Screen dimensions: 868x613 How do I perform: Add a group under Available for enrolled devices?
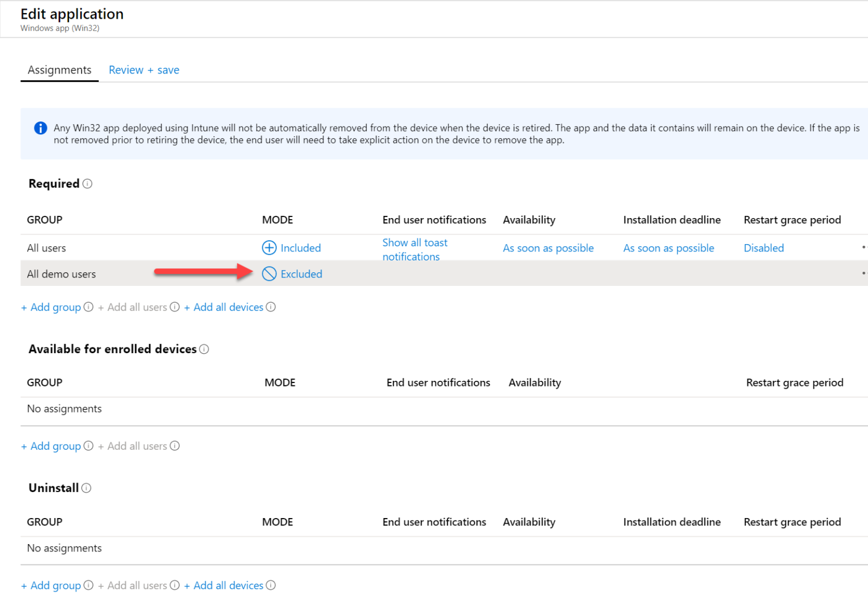[x=50, y=446]
